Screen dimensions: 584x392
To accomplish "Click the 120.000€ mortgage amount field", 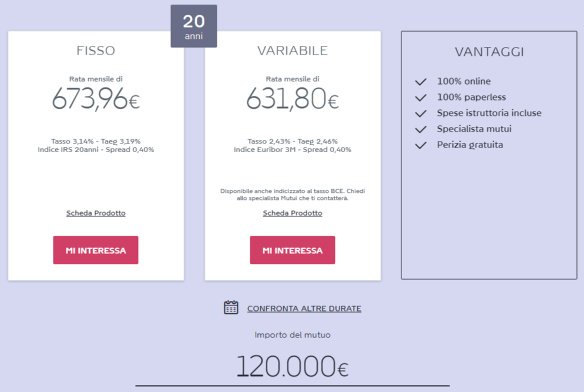I will [292, 367].
